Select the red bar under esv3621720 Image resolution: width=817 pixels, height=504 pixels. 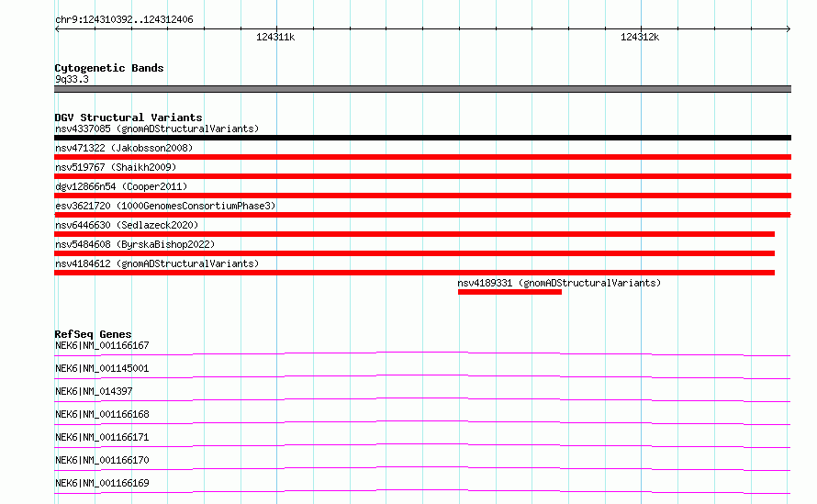(x=422, y=215)
